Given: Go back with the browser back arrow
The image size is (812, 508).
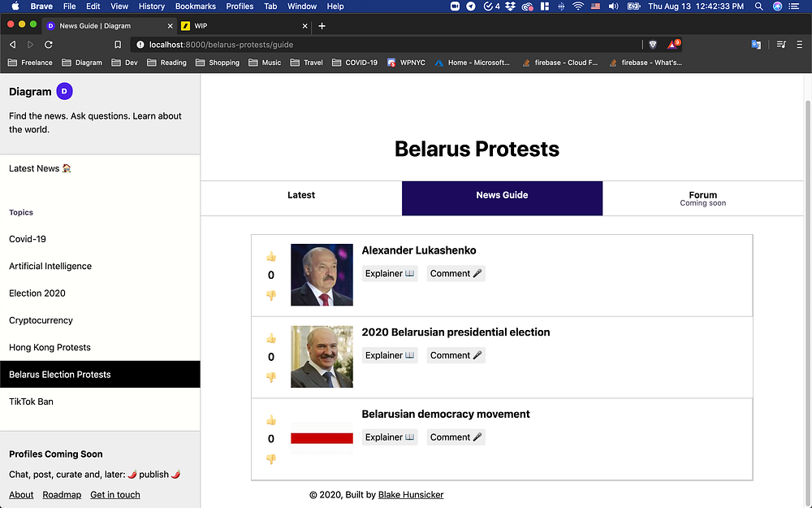Looking at the screenshot, I should pyautogui.click(x=13, y=45).
